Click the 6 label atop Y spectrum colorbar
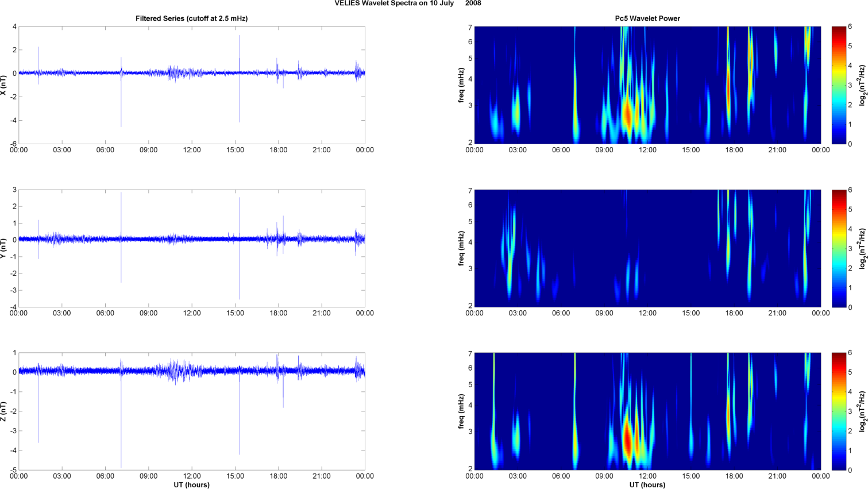 850,190
